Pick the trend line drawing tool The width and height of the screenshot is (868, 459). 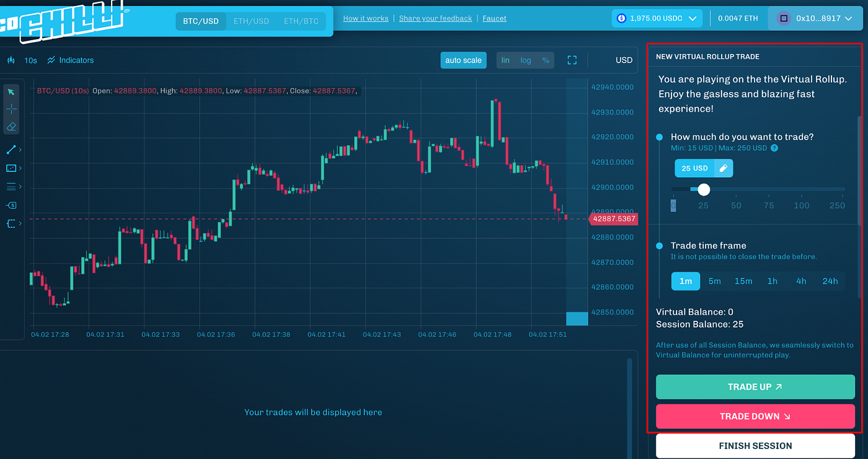[x=11, y=150]
